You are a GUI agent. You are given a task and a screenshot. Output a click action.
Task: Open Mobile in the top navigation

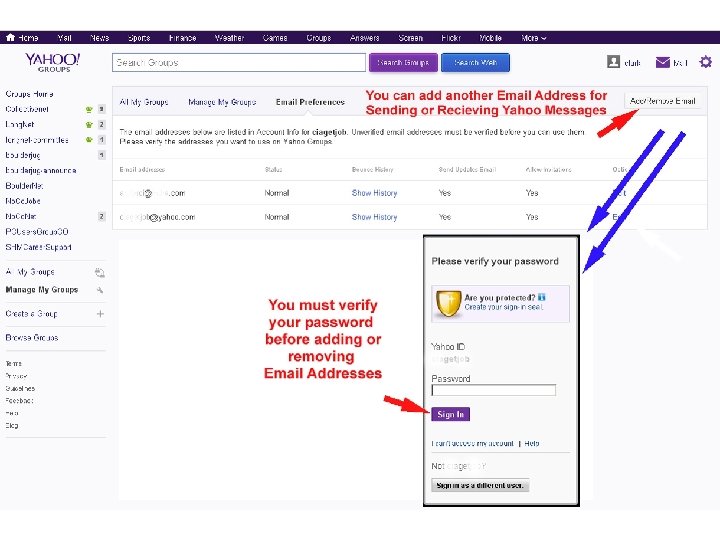(490, 38)
